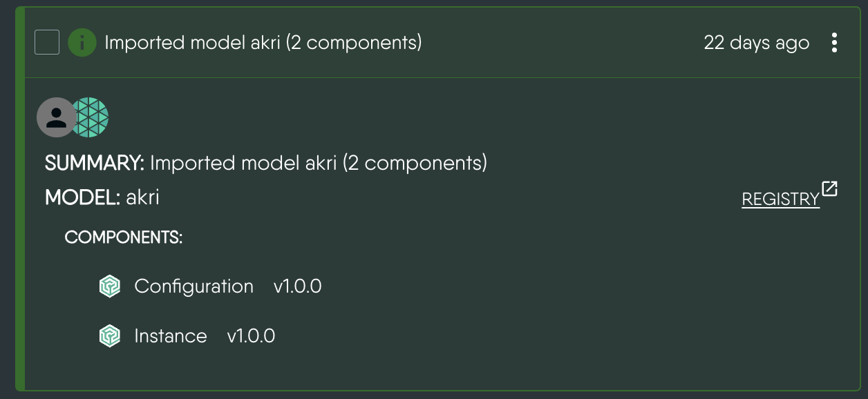Click the Configuration v1.0.0 version label
The height and width of the screenshot is (399, 868).
[x=297, y=286]
